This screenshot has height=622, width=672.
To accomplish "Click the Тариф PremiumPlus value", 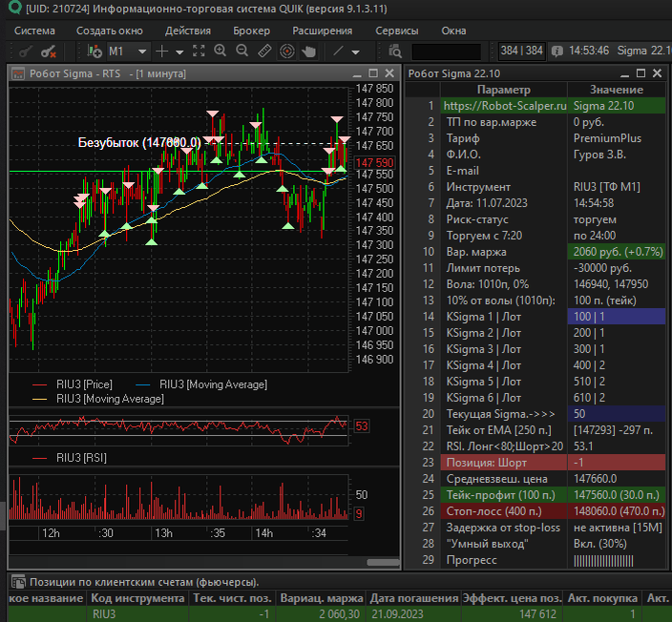I will click(x=617, y=138).
